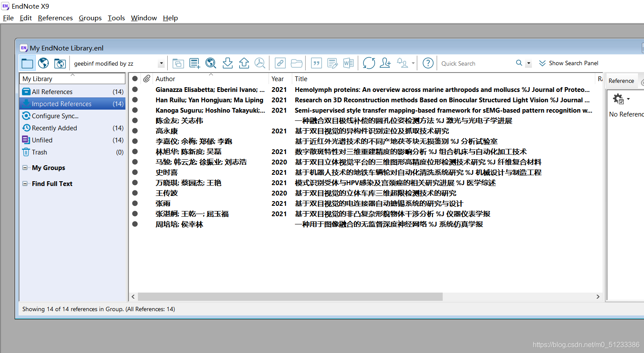Open the gear options dropdown arrow in reference panel

point(628,99)
